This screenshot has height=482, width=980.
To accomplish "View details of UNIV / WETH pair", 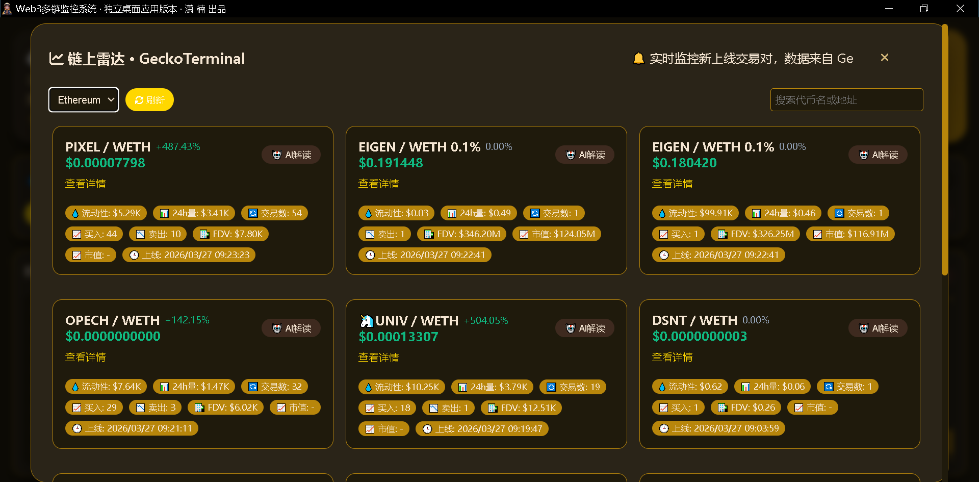I will pos(379,358).
